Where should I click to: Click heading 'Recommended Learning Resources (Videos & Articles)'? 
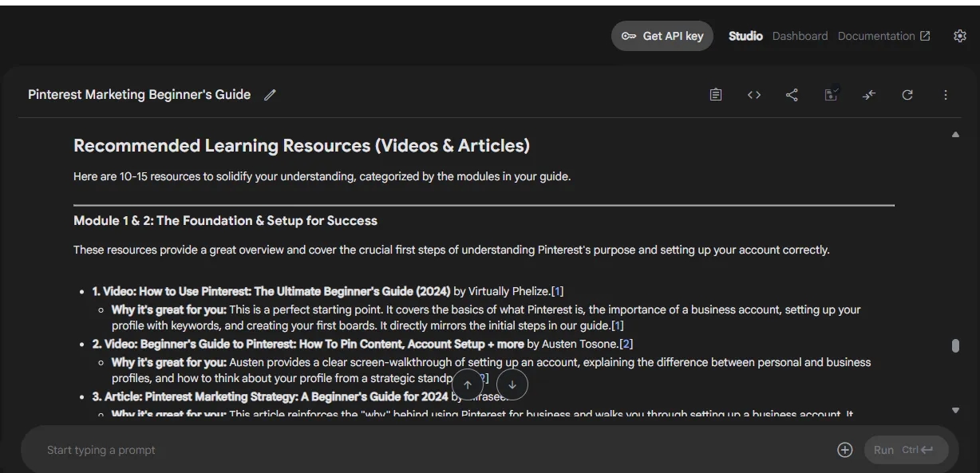[302, 146]
